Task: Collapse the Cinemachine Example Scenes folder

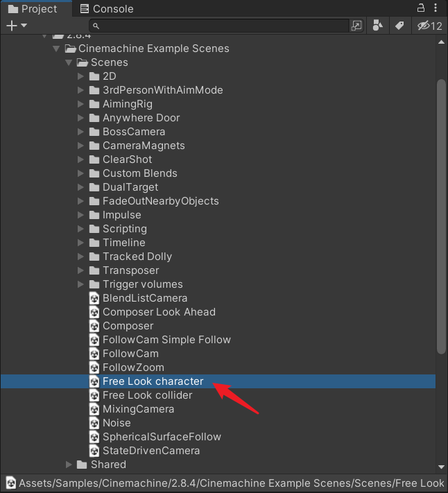Action: [x=57, y=49]
